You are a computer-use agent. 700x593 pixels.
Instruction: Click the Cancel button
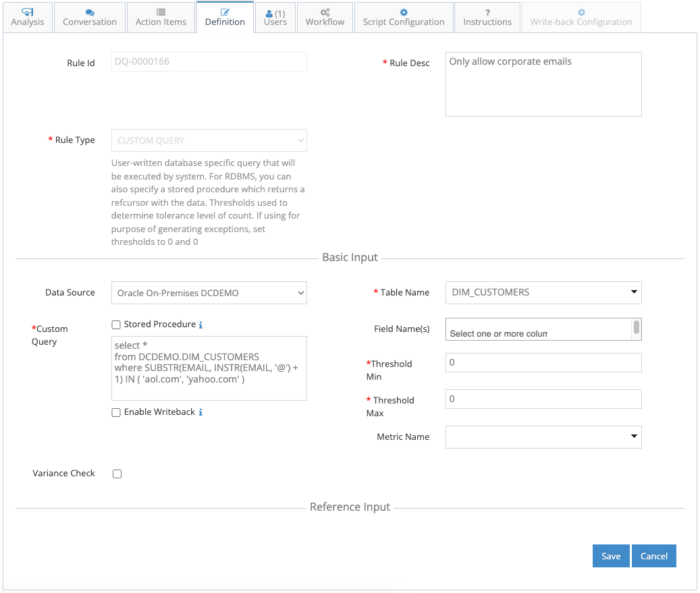[653, 556]
